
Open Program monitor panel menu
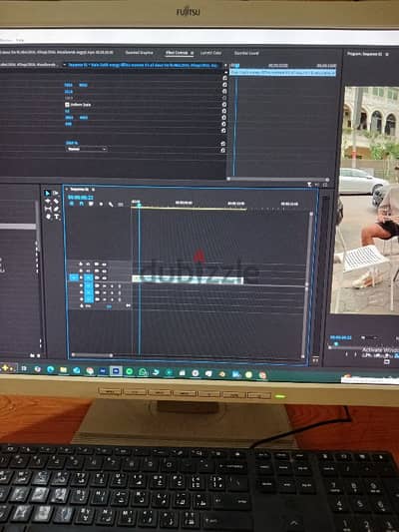click(x=387, y=54)
